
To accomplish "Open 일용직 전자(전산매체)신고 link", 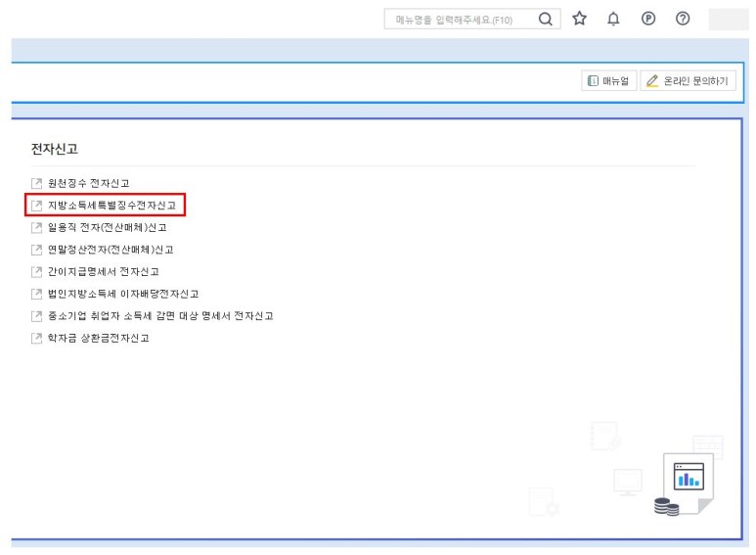I will (107, 227).
